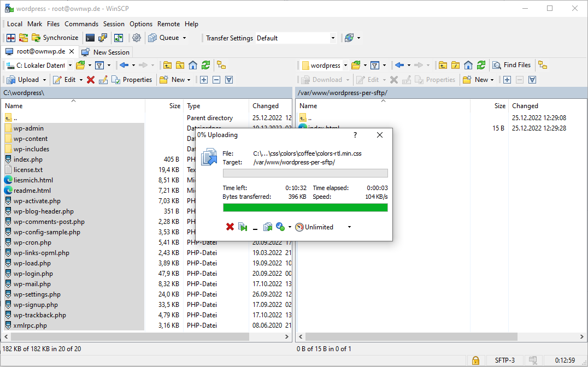This screenshot has width=588, height=367.
Task: Open the local drive C: Lokaler Datenträger dropdown
Action: tap(39, 65)
